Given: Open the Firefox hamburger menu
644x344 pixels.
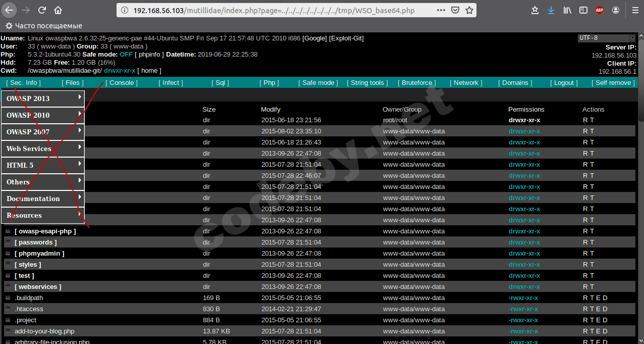Looking at the screenshot, I should (x=634, y=10).
